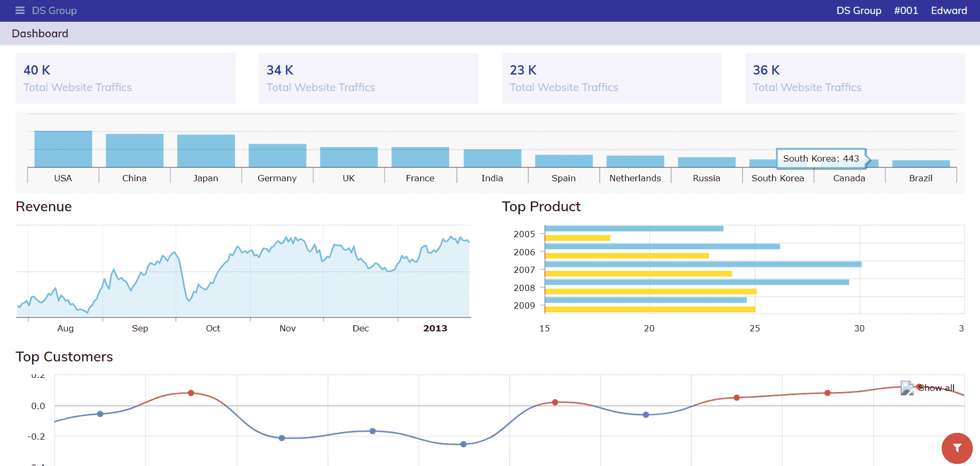This screenshot has width=980, height=466.
Task: Click the Top Product section heading
Action: point(541,207)
